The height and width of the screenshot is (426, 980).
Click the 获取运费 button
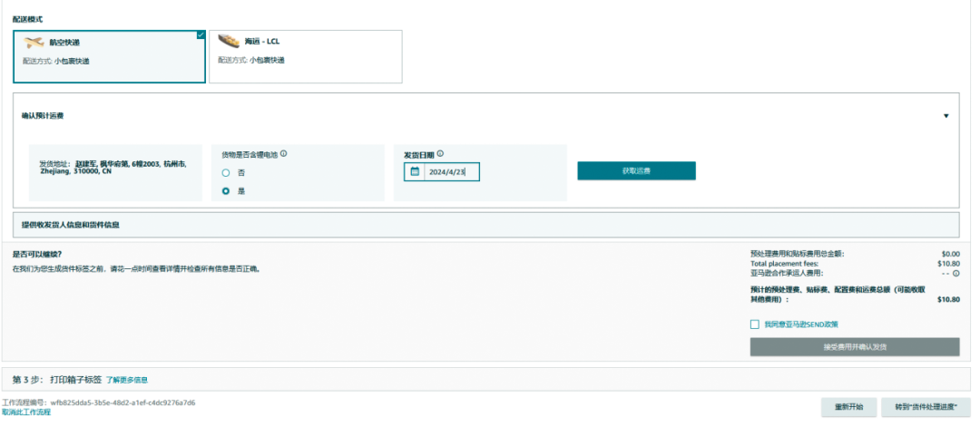[636, 170]
